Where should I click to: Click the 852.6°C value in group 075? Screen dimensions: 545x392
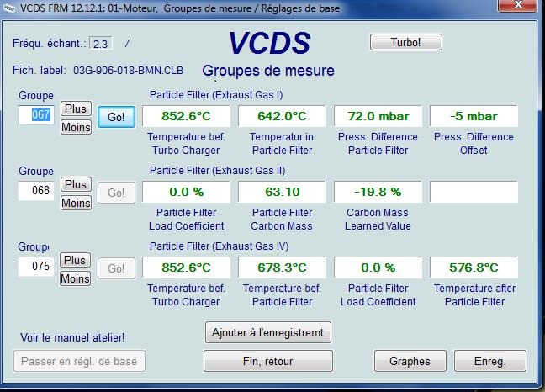187,268
